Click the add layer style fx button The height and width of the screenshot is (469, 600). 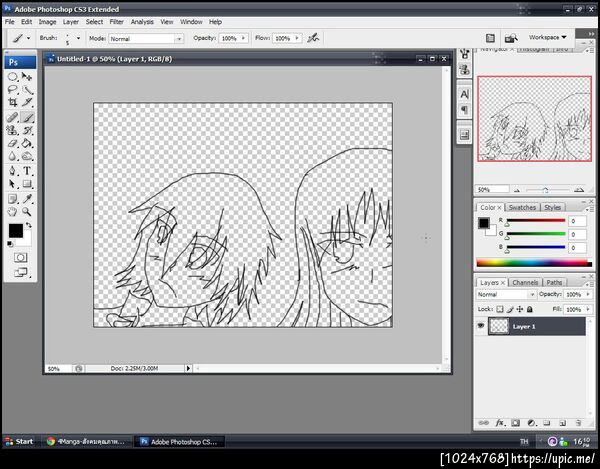pos(499,423)
